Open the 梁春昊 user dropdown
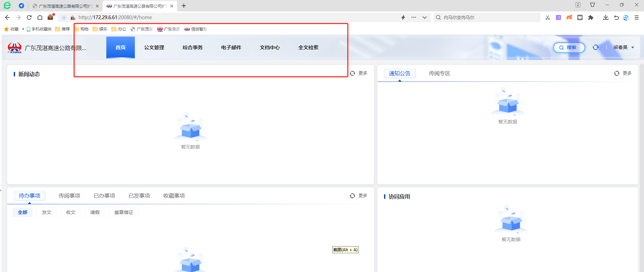 [x=624, y=48]
